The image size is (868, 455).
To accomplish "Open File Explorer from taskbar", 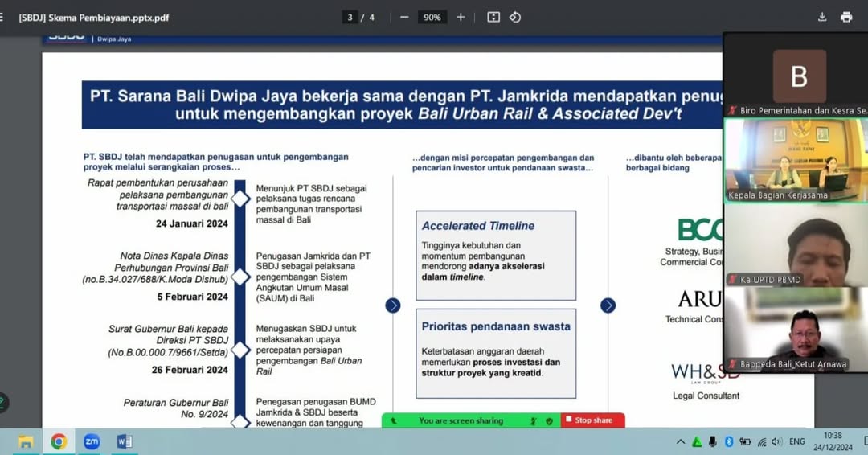I will tap(26, 441).
